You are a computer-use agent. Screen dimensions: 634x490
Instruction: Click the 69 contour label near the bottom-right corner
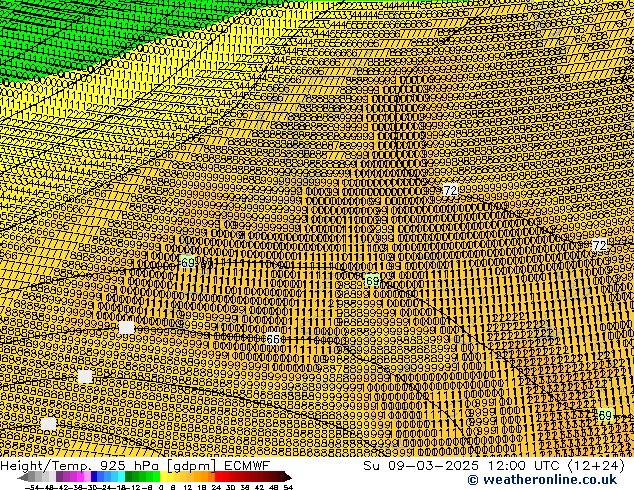605,415
